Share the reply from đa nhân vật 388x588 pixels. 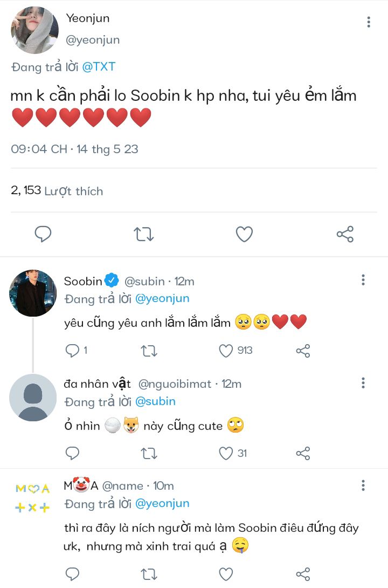click(303, 453)
